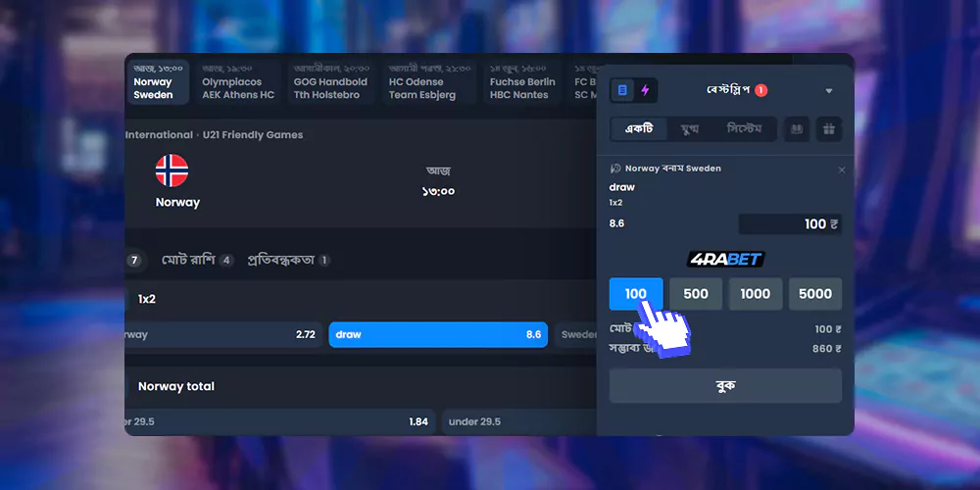Choose the 500 quick stake button

coord(696,294)
